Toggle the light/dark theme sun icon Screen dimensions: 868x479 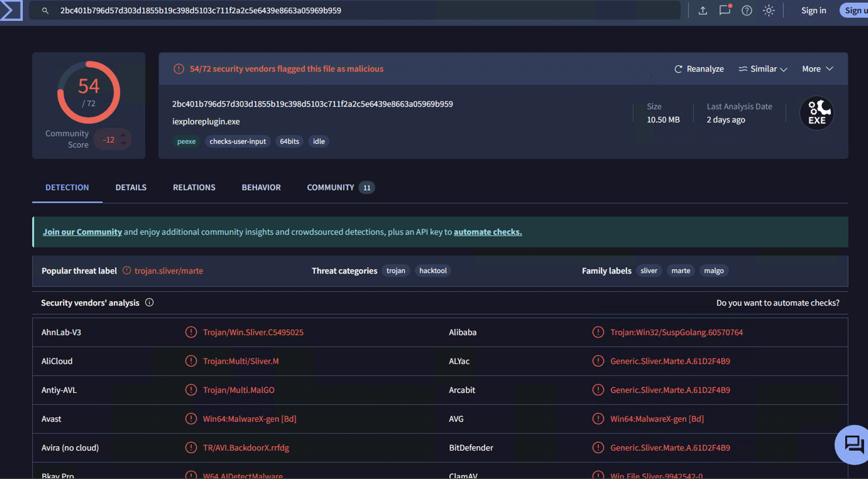pos(769,10)
